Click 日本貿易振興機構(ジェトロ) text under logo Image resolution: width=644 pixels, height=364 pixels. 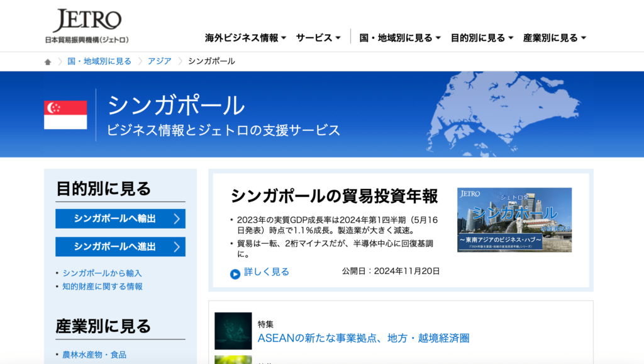pos(87,40)
